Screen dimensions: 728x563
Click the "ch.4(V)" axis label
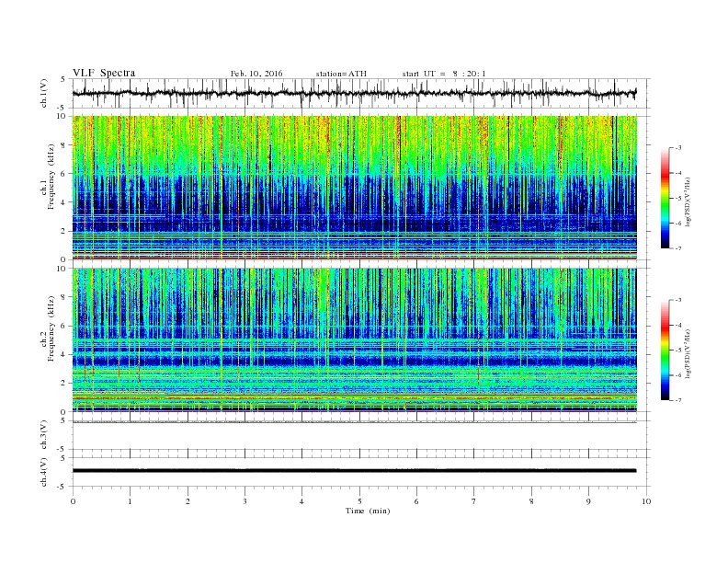44,472
